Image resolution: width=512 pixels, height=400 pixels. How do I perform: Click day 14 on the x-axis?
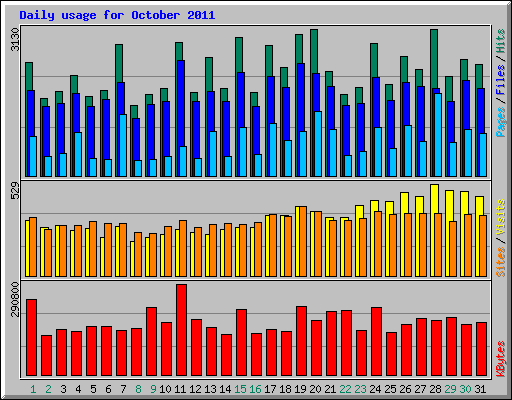(x=225, y=389)
